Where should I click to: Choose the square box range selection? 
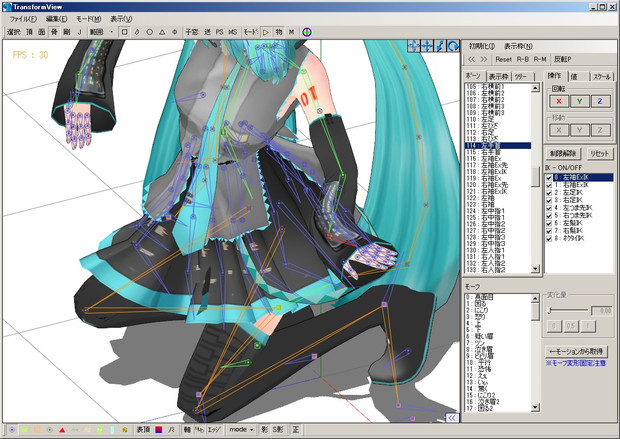[125, 32]
